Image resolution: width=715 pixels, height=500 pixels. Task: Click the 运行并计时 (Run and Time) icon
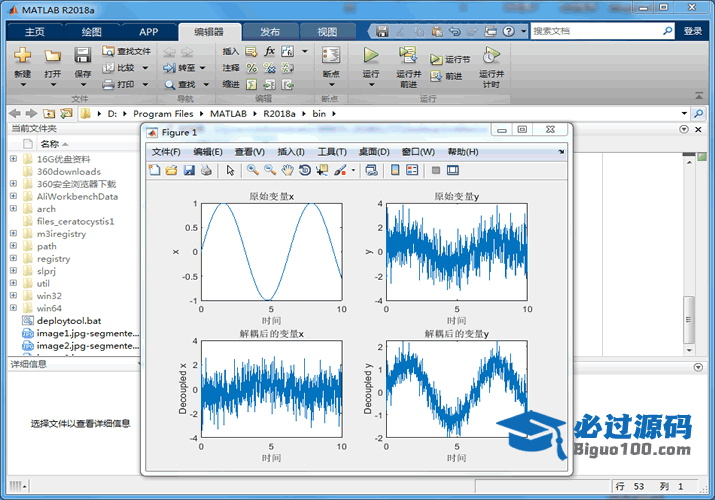coord(491,55)
